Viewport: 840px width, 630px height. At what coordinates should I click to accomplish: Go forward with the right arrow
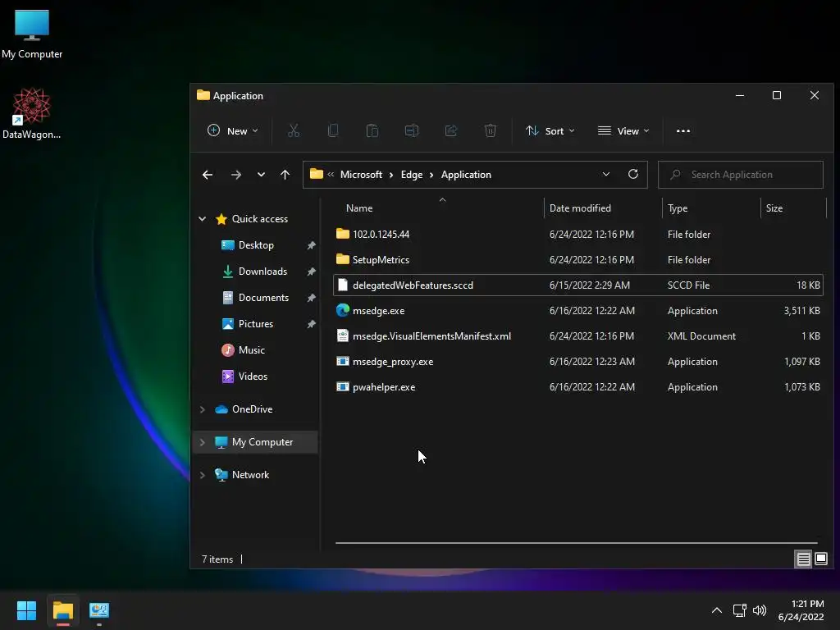pos(235,175)
